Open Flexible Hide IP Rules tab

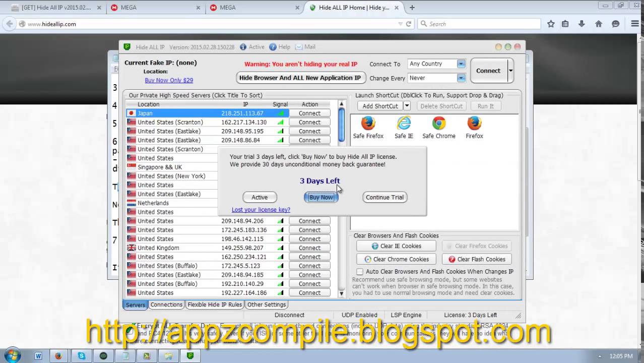[215, 305]
